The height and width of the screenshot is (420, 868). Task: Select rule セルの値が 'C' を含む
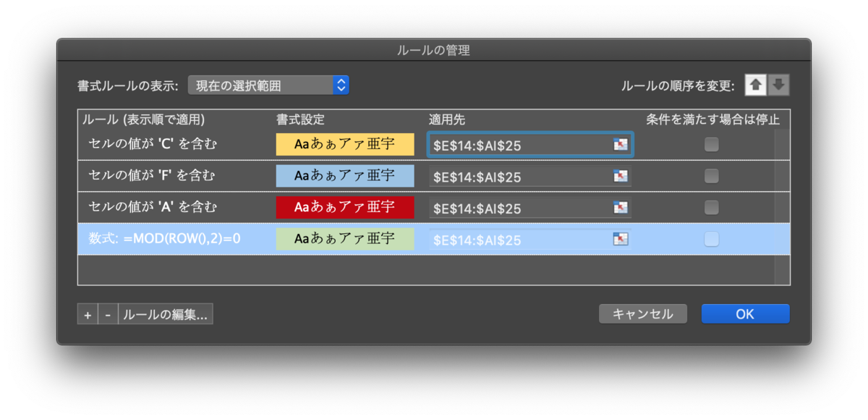point(153,144)
